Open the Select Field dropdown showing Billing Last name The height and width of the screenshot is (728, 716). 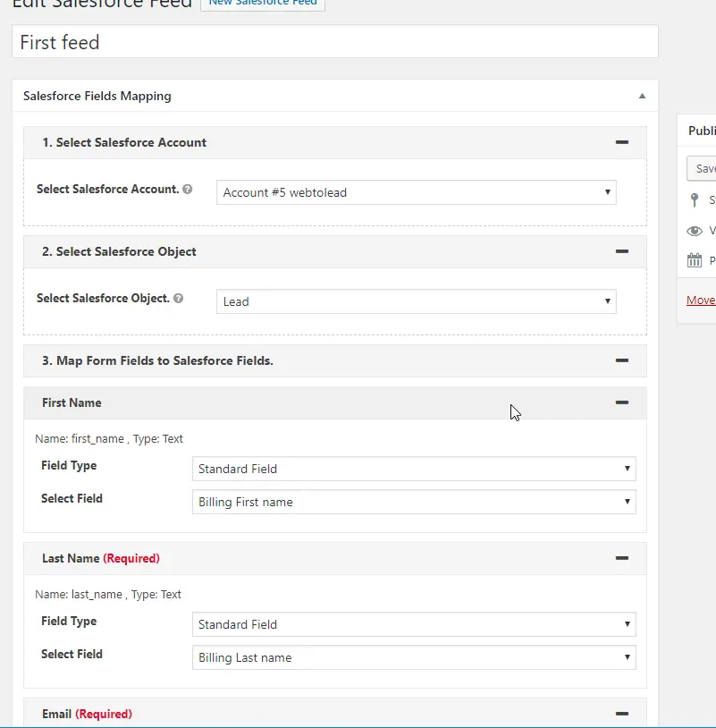[413, 657]
